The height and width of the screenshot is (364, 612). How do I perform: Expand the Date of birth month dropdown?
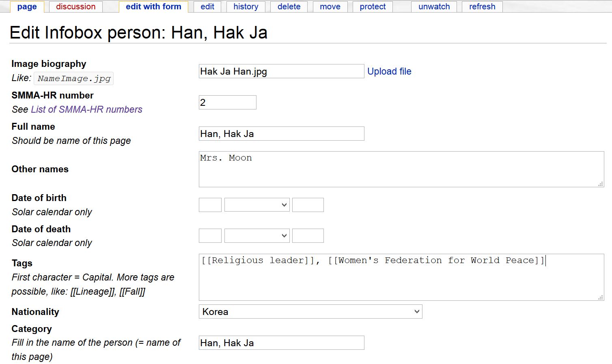(256, 205)
